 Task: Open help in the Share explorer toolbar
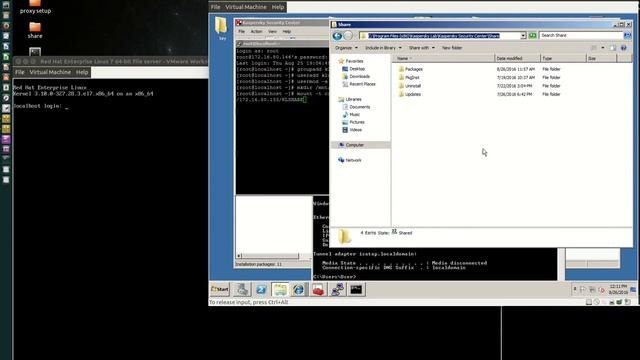(x=623, y=48)
